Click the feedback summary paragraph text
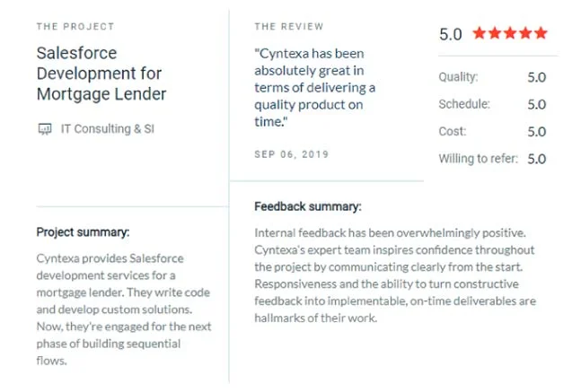572x392 pixels. 393,275
